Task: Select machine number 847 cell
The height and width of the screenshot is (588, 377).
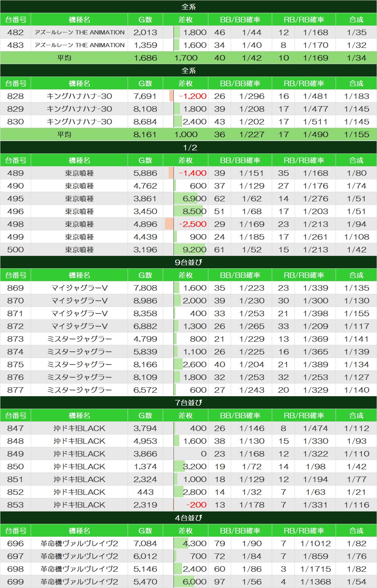Action: (16, 428)
